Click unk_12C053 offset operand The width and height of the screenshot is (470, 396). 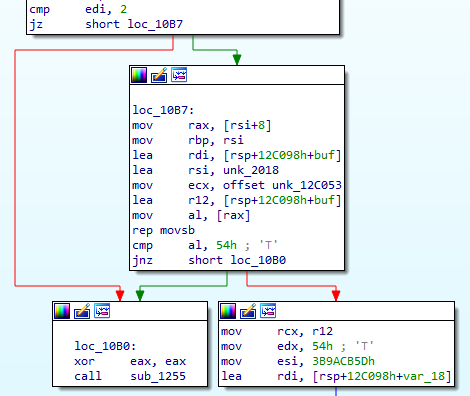tap(307, 185)
